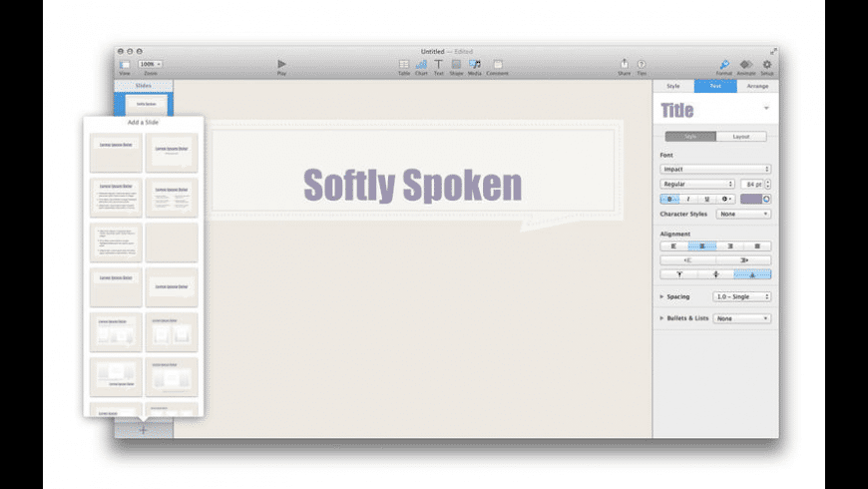Click the Softly Spoken title on canvas

(x=413, y=185)
